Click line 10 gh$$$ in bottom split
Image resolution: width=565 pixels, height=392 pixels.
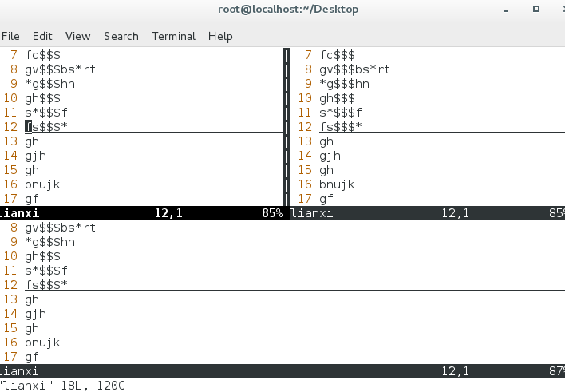click(x=42, y=256)
